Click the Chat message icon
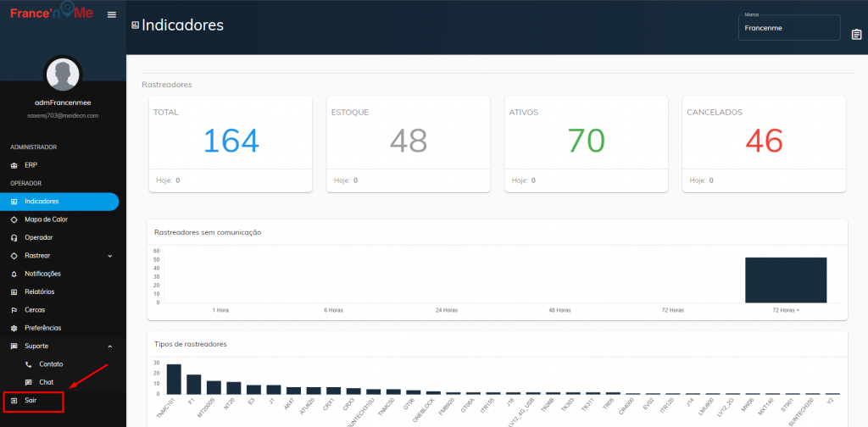 coord(29,383)
